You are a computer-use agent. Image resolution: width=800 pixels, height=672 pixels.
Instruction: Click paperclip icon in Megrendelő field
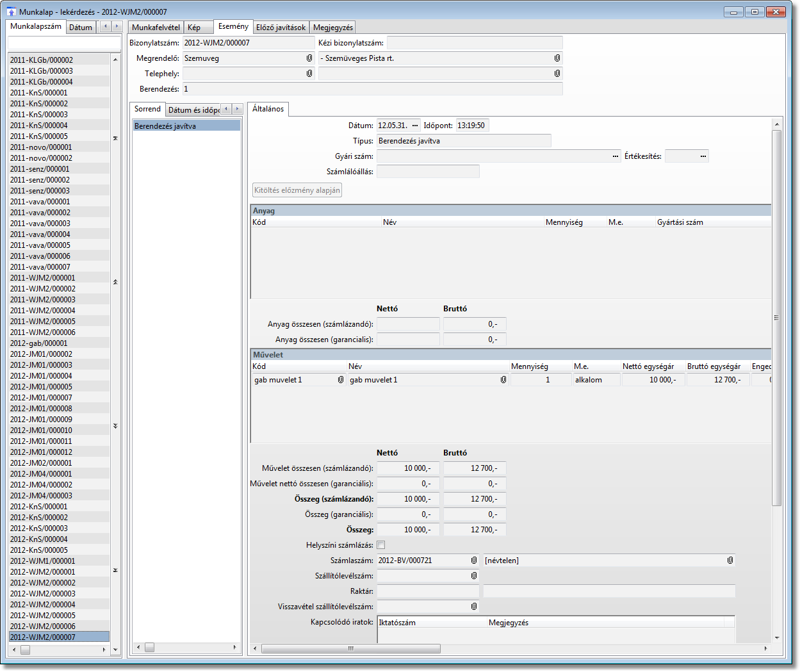click(309, 58)
